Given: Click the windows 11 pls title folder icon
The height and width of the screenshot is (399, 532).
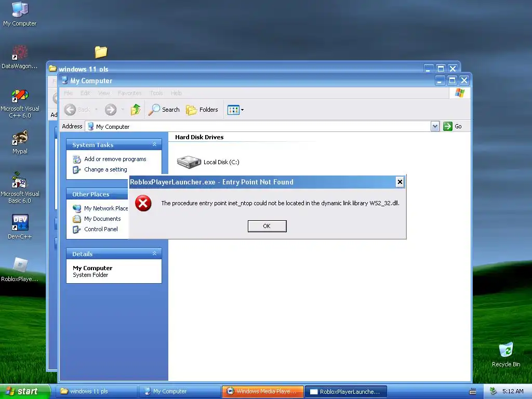Looking at the screenshot, I should click(52, 69).
